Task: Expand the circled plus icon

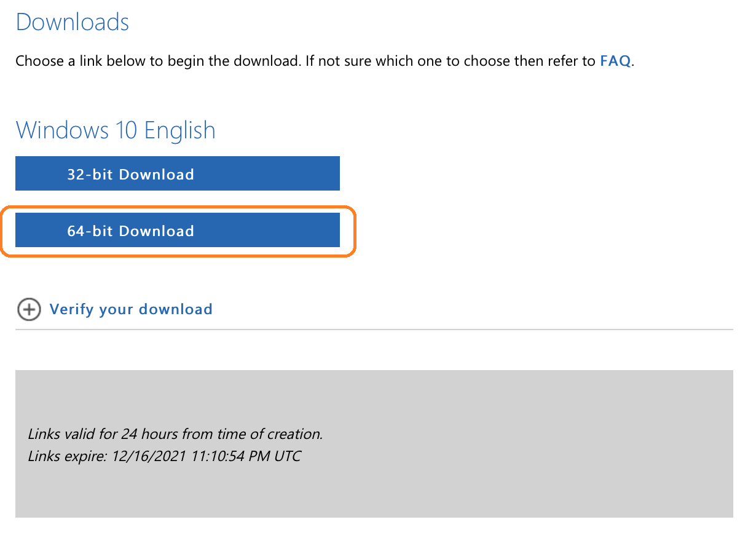Action: [29, 309]
